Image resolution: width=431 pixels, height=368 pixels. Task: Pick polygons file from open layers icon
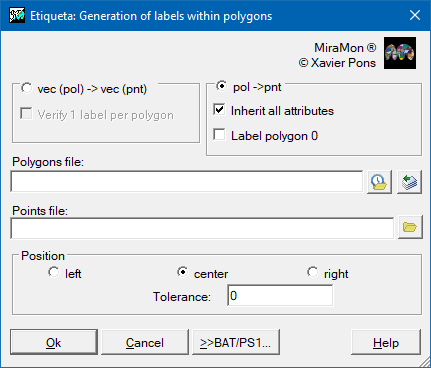click(410, 182)
